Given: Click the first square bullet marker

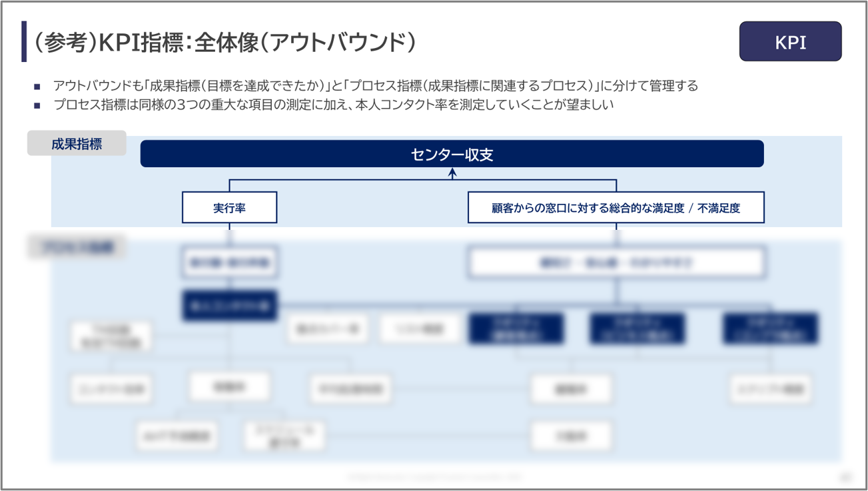Looking at the screenshot, I should coord(39,85).
